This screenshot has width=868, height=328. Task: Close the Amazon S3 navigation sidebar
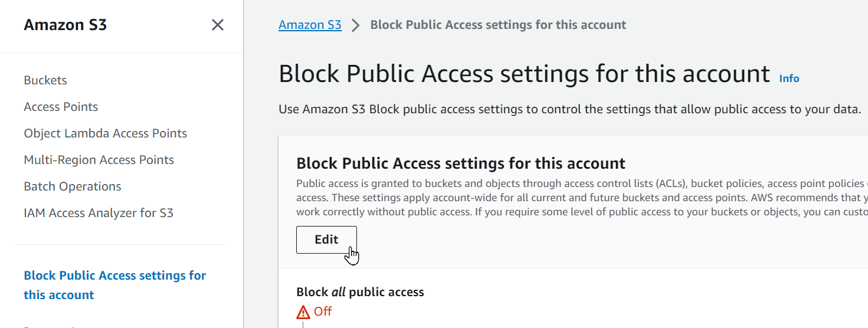point(218,25)
